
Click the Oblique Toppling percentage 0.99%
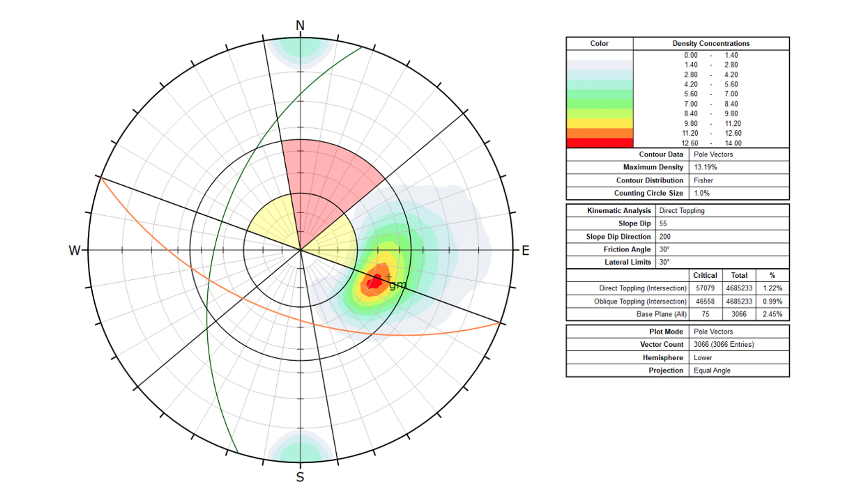point(772,302)
